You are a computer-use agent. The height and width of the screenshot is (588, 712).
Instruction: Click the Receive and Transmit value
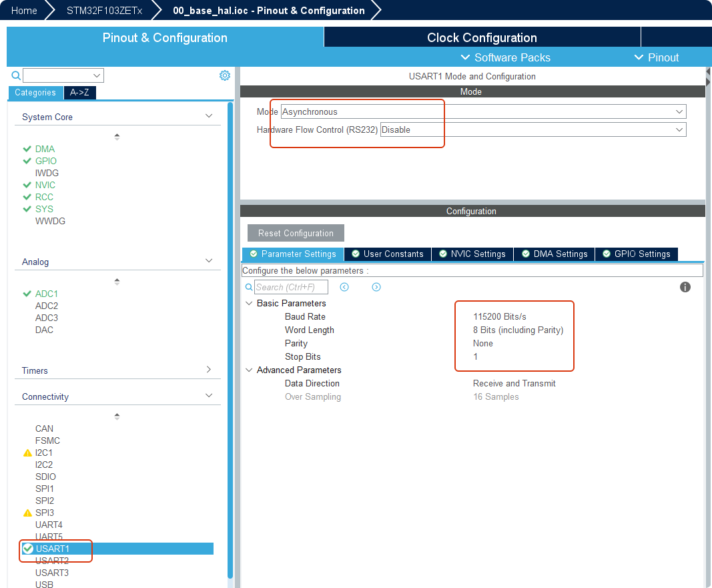click(514, 383)
